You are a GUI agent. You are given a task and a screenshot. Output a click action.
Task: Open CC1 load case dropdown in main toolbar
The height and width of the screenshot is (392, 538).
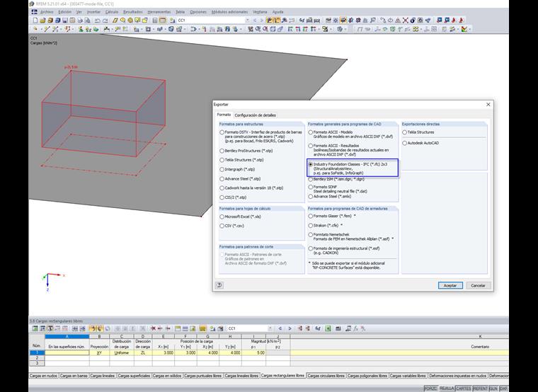point(247,21)
